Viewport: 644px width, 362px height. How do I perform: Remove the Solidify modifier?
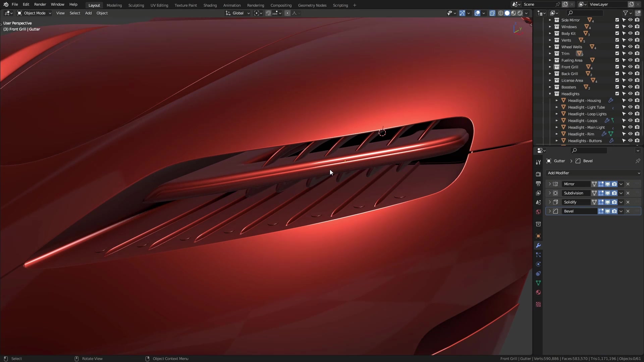click(628, 202)
